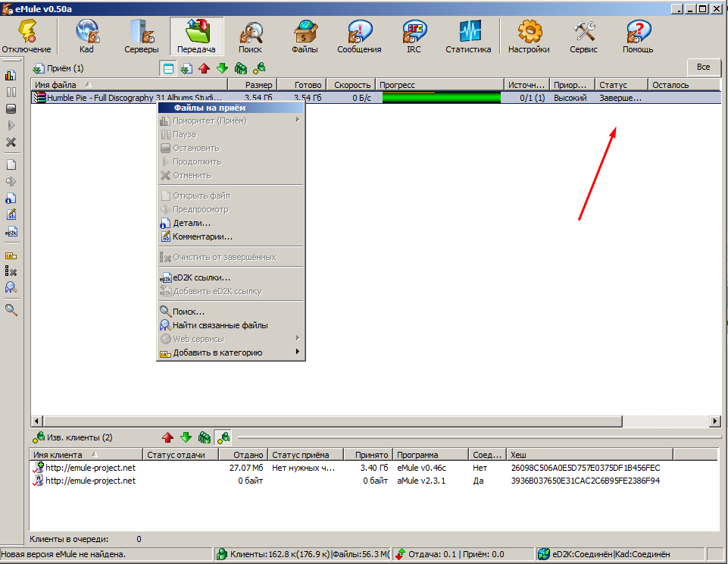Image resolution: width=728 pixels, height=564 pixels.
Task: Expand Добавить в категорию submenu
Action: pos(231,352)
